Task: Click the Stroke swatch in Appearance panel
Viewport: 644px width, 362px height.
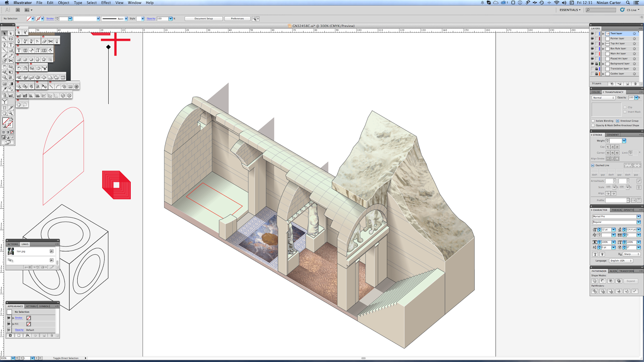Action: pyautogui.click(x=29, y=318)
